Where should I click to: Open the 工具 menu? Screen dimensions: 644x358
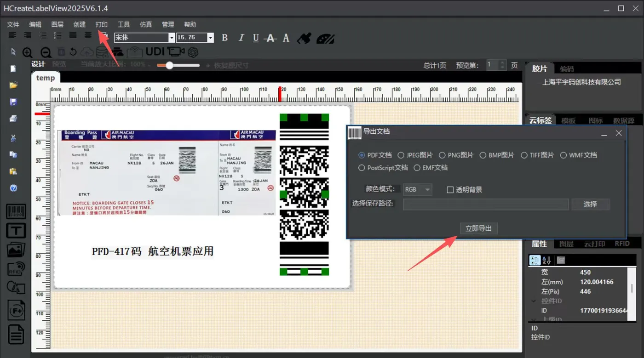124,24
